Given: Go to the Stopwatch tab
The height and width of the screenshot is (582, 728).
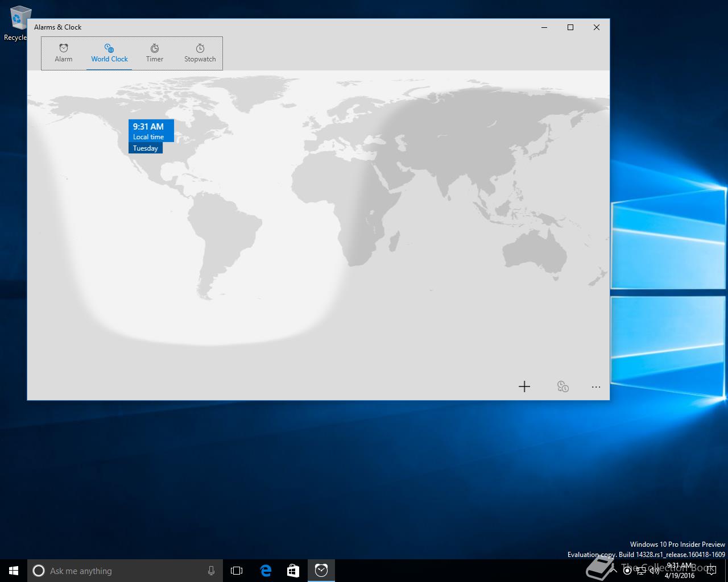Looking at the screenshot, I should (x=200, y=53).
